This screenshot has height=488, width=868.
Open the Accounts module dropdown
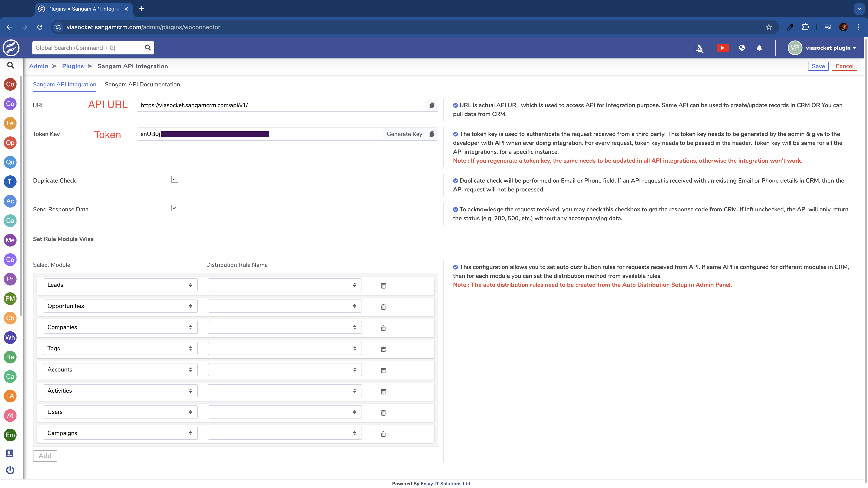(x=120, y=370)
